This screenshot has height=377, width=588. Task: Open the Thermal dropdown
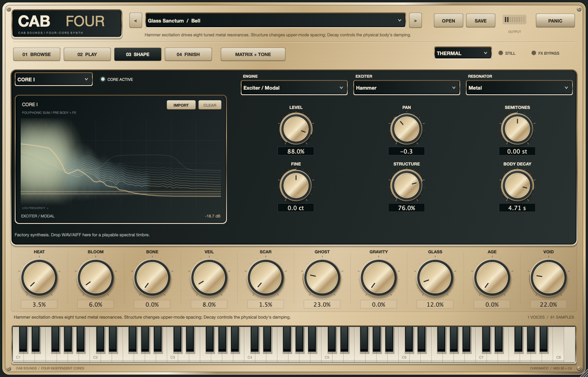click(x=463, y=53)
